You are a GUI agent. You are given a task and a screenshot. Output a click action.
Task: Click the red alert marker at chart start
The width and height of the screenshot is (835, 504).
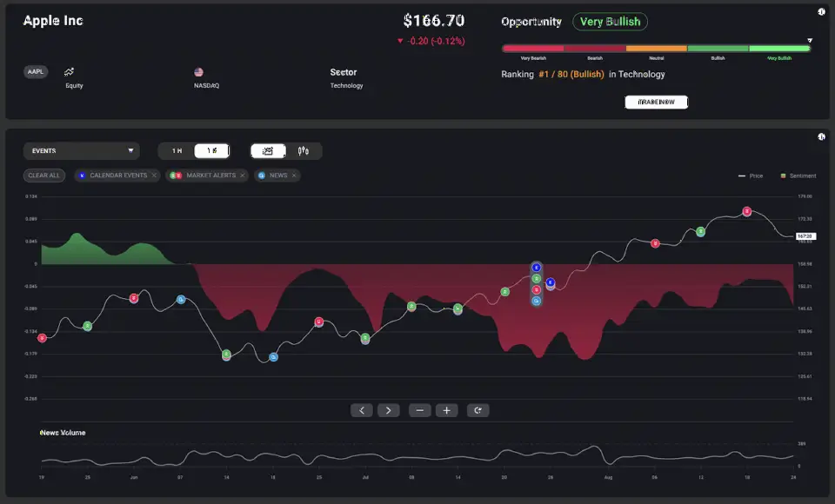[x=42, y=338]
